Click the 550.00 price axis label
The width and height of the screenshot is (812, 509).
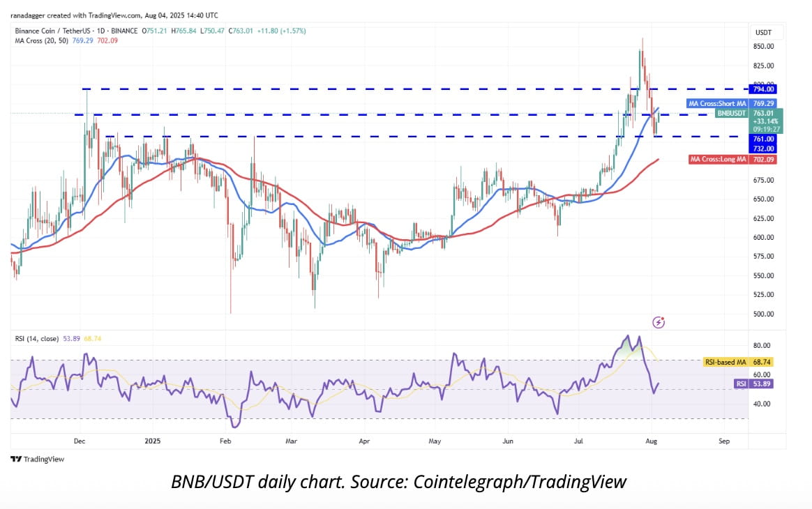click(x=763, y=275)
